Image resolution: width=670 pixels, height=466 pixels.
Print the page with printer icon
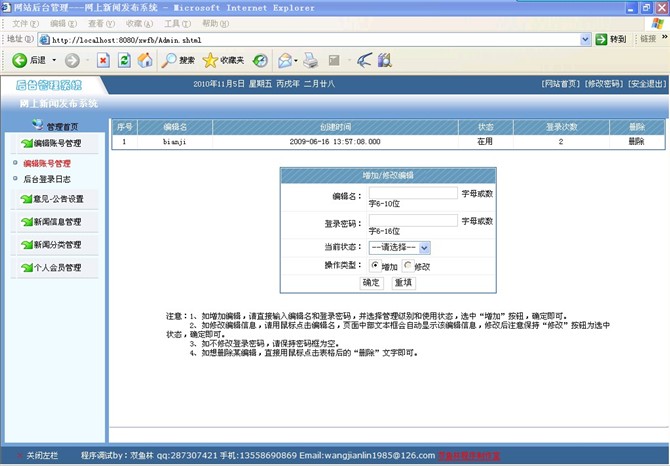pos(311,60)
